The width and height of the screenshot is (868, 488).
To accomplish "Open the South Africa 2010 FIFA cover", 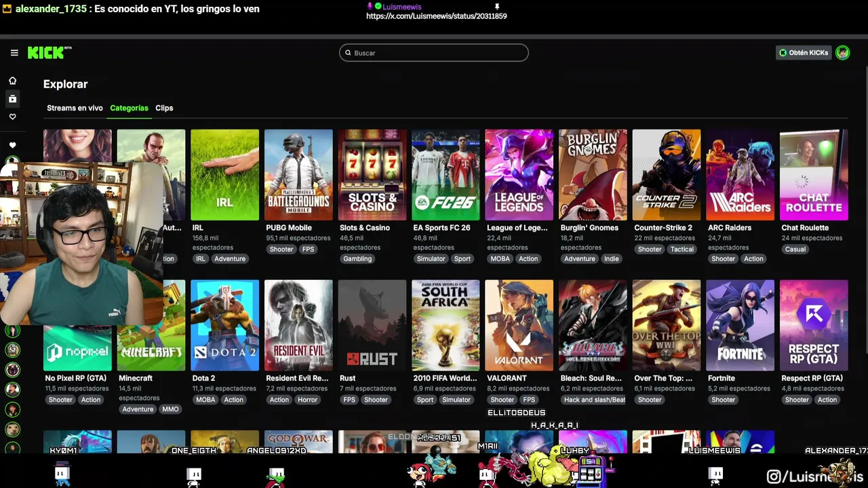I will [x=446, y=325].
